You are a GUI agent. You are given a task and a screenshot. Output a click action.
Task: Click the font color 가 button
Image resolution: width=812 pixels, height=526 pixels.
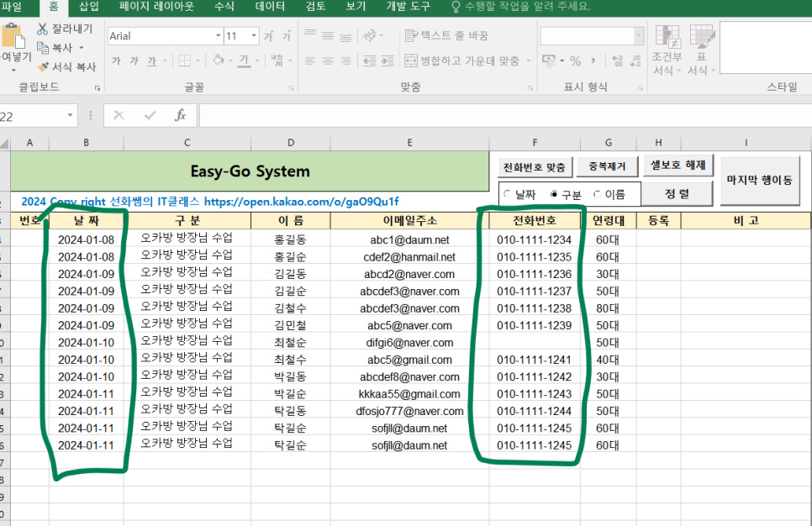tap(245, 60)
